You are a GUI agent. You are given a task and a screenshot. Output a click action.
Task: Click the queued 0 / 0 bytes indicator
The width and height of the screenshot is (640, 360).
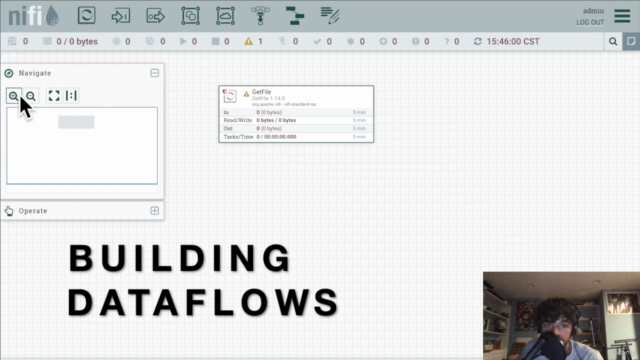[70, 41]
